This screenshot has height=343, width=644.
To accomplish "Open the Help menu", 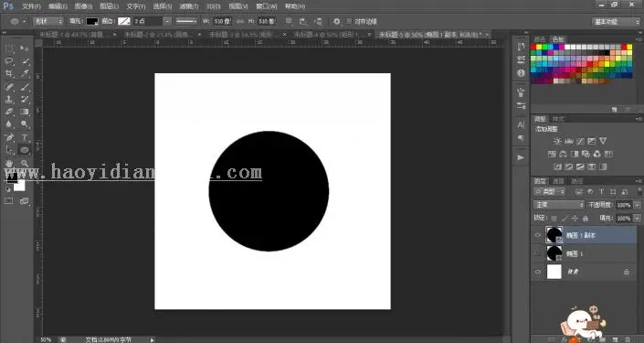I will pyautogui.click(x=295, y=6).
